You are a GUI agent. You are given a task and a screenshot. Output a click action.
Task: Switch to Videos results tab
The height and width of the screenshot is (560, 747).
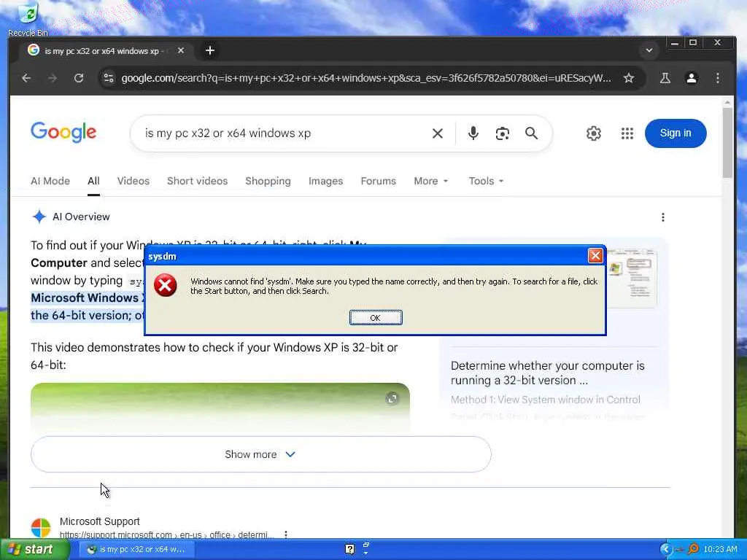133,181
